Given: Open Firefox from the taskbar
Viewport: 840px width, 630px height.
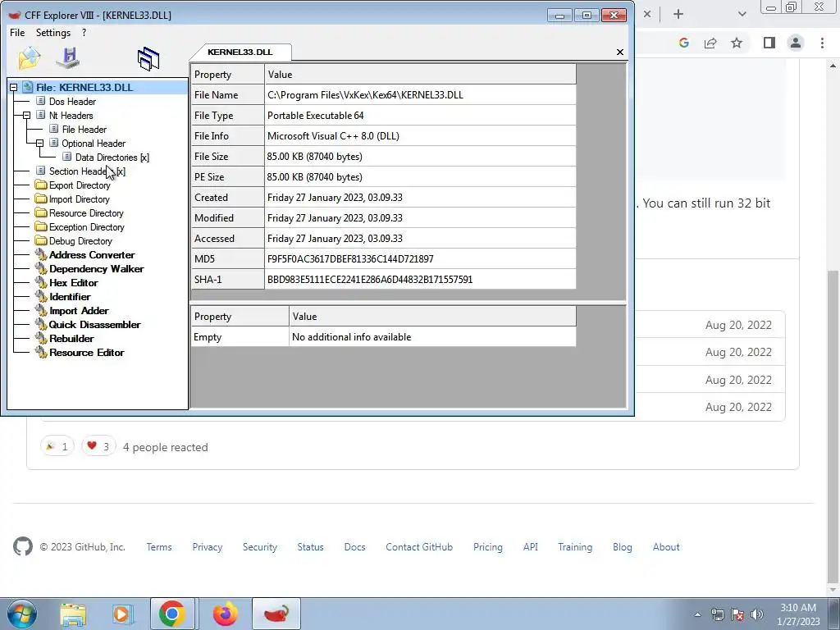Looking at the screenshot, I should 225,614.
